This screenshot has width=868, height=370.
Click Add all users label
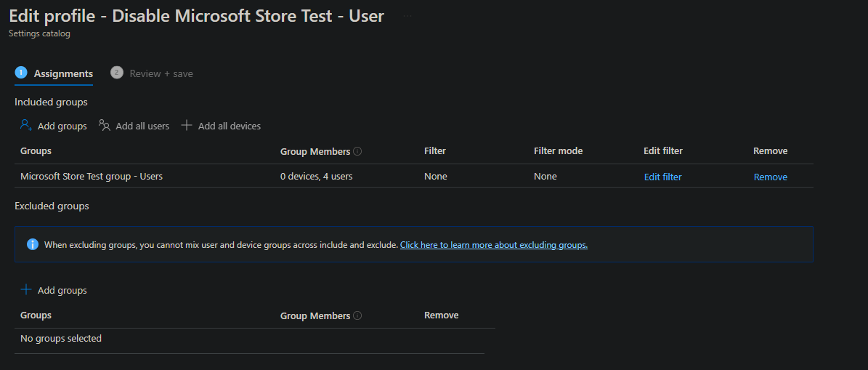(142, 126)
